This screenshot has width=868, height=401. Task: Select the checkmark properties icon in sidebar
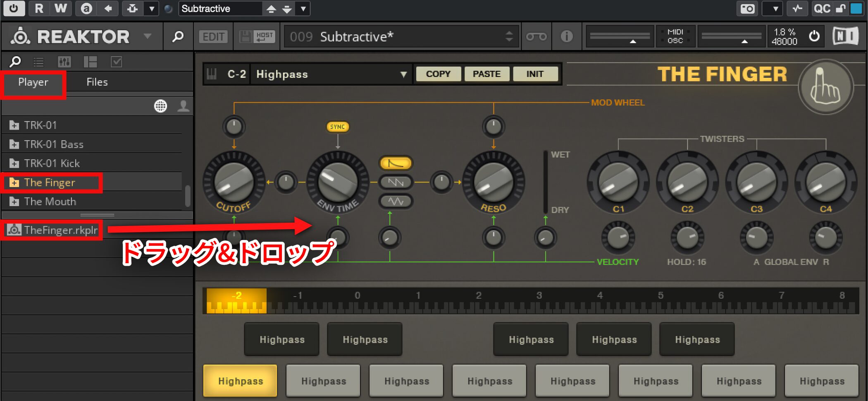(117, 62)
